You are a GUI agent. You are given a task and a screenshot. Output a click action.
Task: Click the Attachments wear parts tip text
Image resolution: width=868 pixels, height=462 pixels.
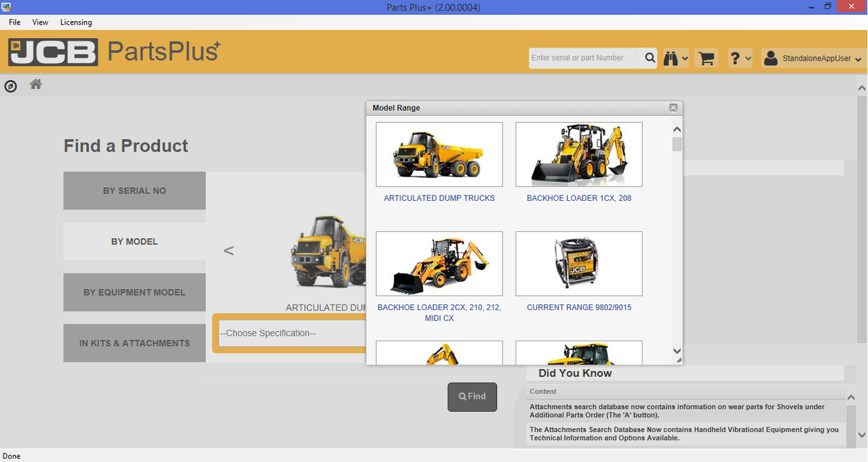[x=677, y=411]
